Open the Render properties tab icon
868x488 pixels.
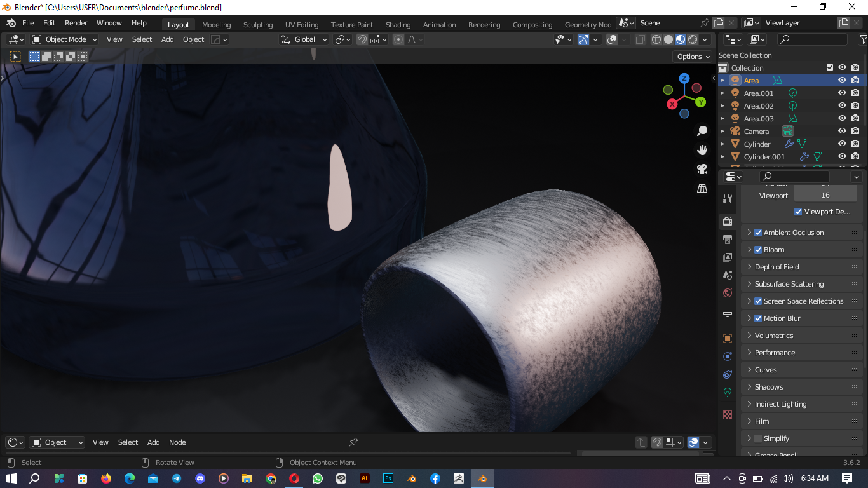tap(728, 221)
